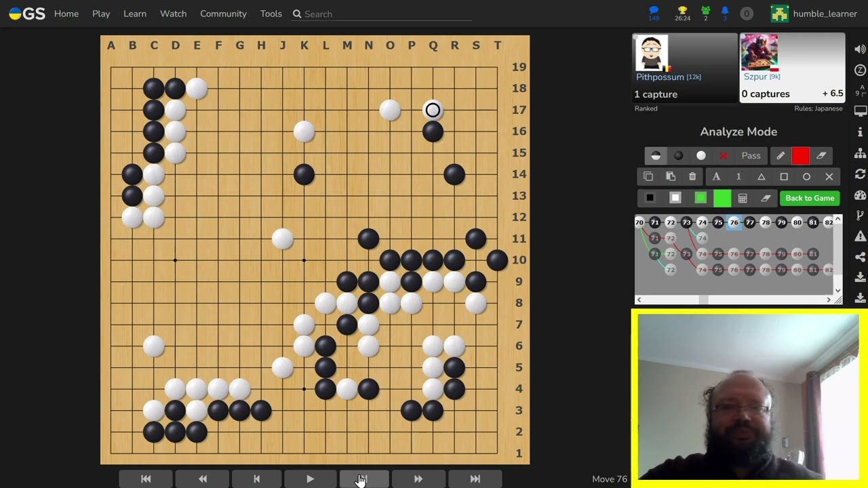Screen dimensions: 868x488
Task: Open the share game icon
Action: point(861,257)
